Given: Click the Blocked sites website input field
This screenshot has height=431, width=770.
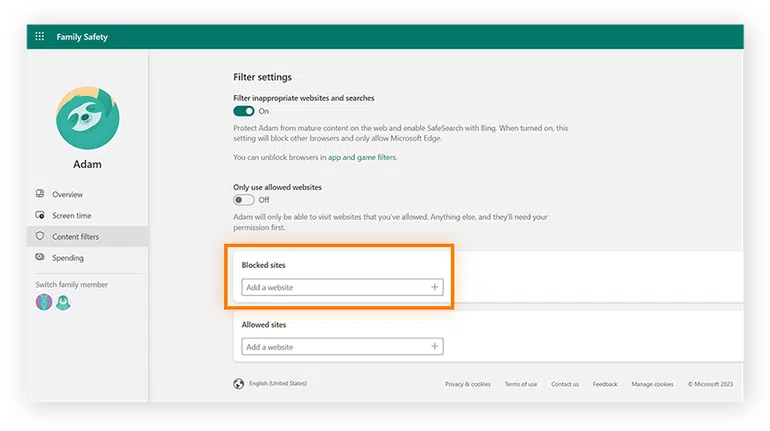Looking at the screenshot, I should (x=334, y=287).
